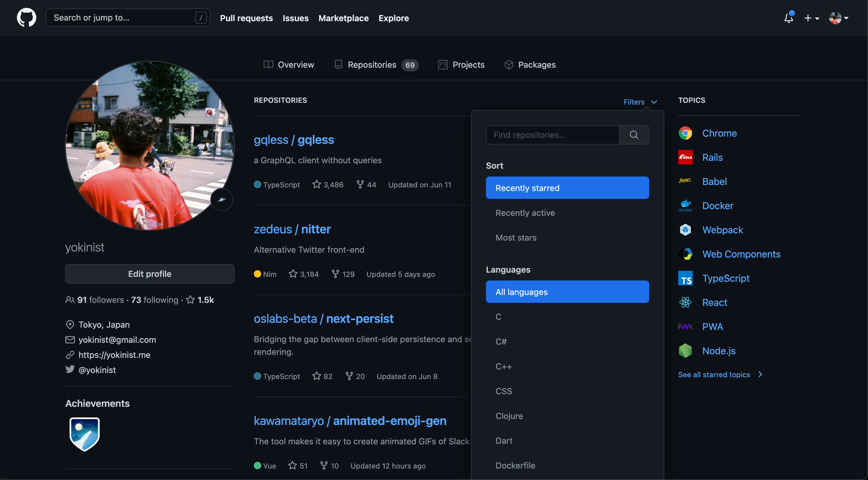Screen dimensions: 868x480
Task: Click the large profile photo
Action: pos(150,146)
